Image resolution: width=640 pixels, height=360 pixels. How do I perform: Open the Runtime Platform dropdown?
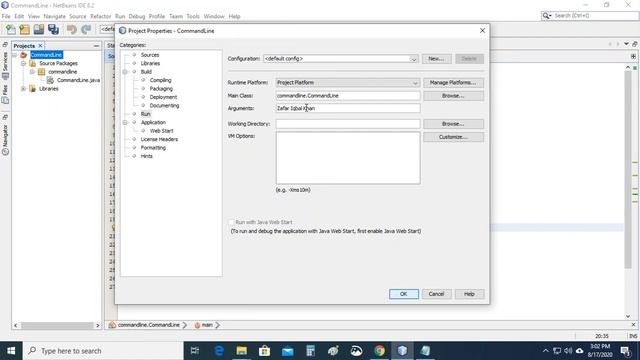[x=415, y=82]
